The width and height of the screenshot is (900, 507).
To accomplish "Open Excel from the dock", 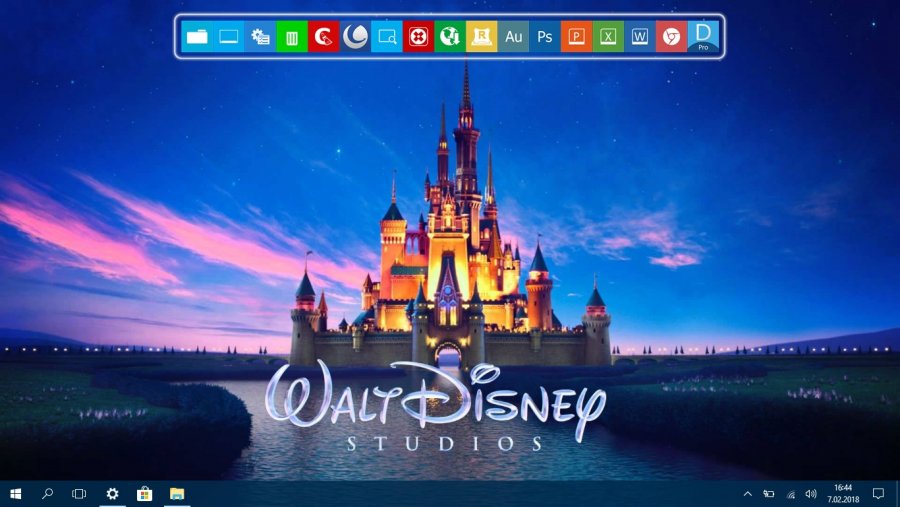I will click(608, 37).
